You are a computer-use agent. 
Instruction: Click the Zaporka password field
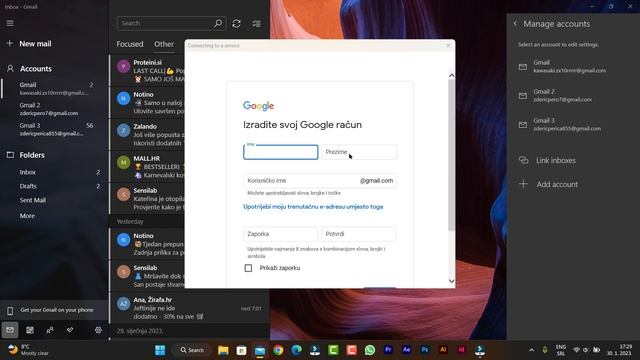click(x=280, y=234)
